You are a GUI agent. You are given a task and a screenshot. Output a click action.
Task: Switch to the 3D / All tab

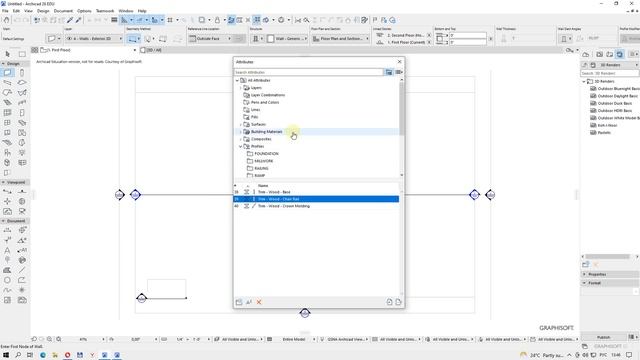(x=151, y=50)
